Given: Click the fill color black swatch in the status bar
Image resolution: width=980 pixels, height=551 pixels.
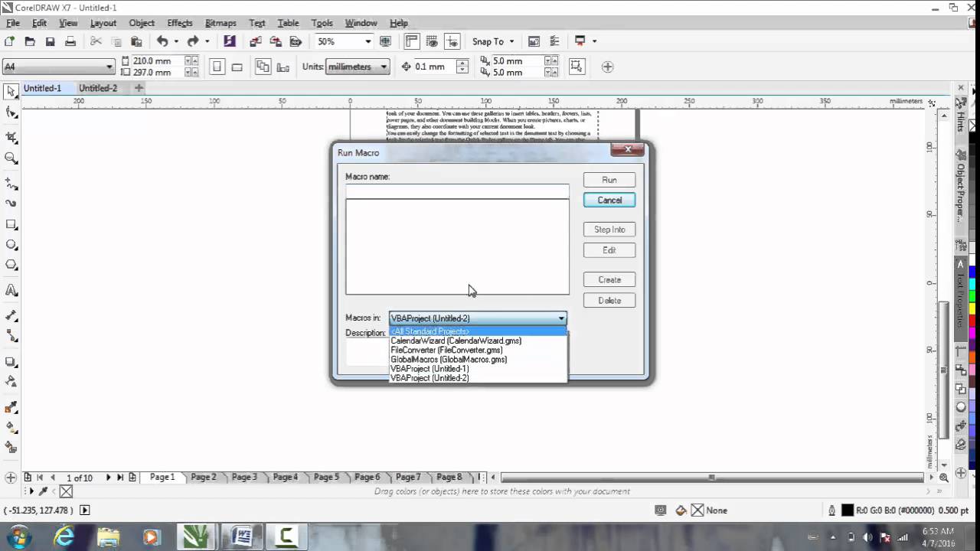Looking at the screenshot, I should tap(847, 510).
